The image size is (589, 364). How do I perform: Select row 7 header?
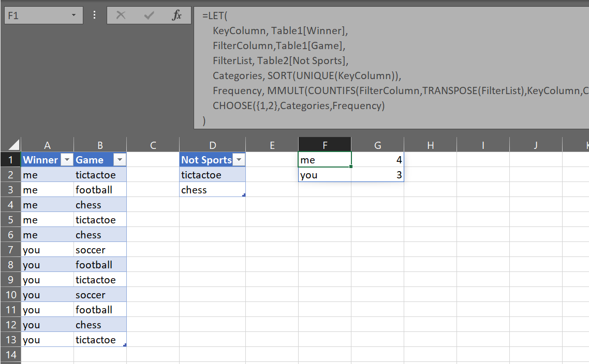coord(10,250)
